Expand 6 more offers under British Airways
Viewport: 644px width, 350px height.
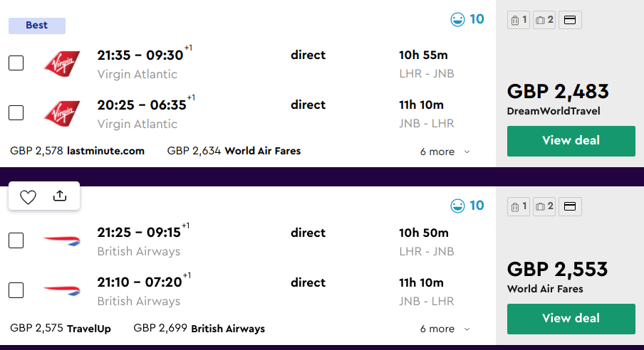[445, 329]
